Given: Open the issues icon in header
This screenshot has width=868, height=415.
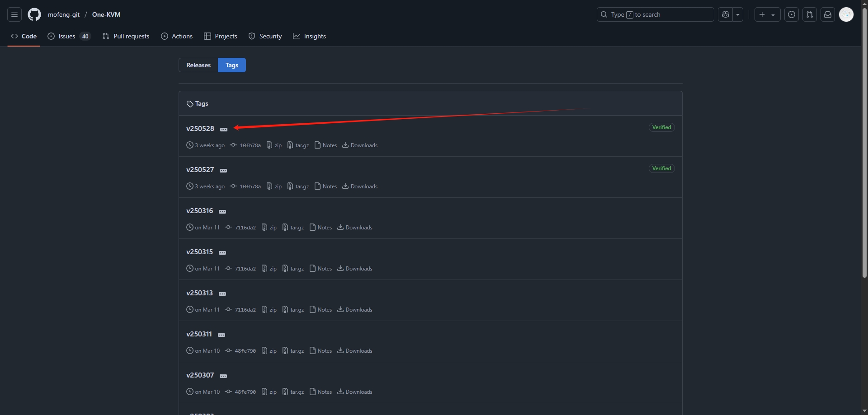Looking at the screenshot, I should (x=792, y=14).
